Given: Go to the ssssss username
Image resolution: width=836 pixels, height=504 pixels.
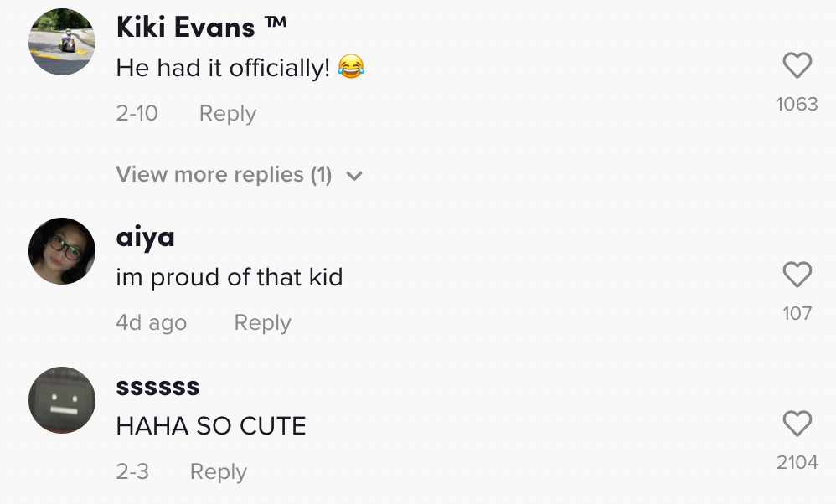Looking at the screenshot, I should pyautogui.click(x=157, y=387).
